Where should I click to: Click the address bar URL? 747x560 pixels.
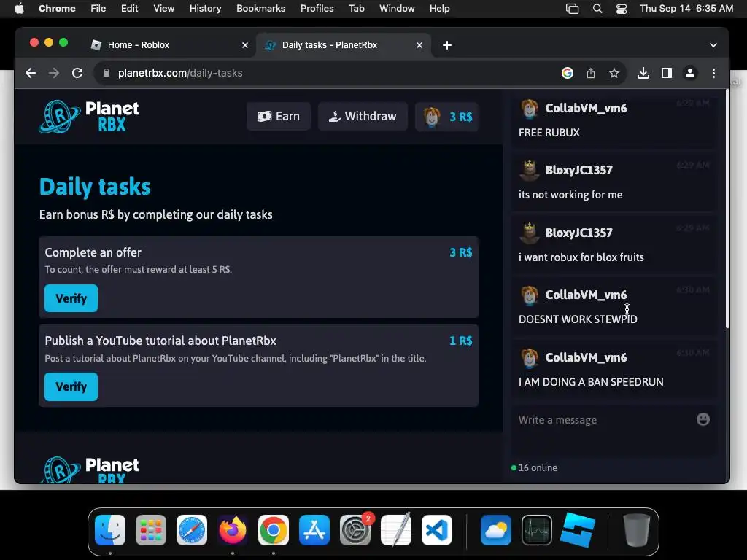(180, 73)
